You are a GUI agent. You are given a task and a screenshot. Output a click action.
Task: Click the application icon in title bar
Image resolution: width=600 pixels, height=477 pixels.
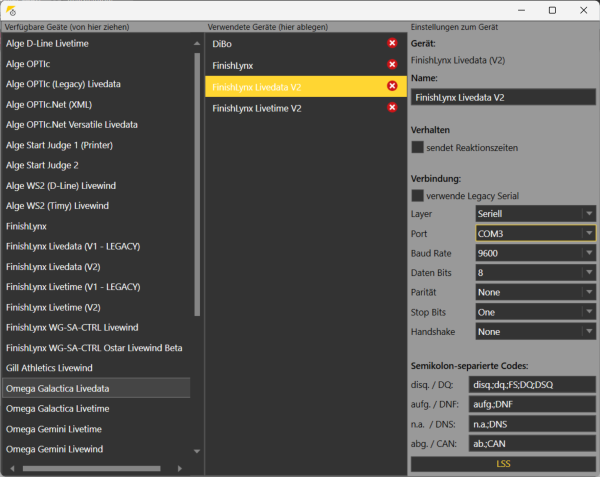coord(11,11)
